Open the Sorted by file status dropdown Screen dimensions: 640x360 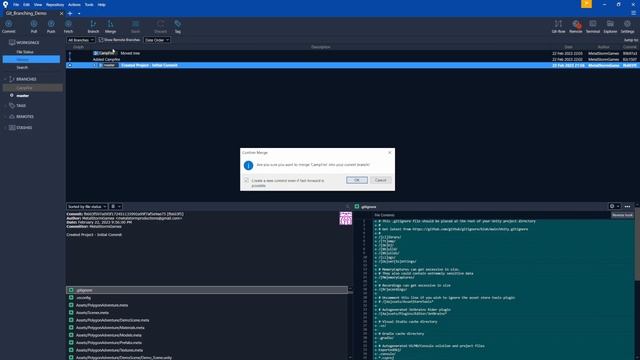coord(87,207)
